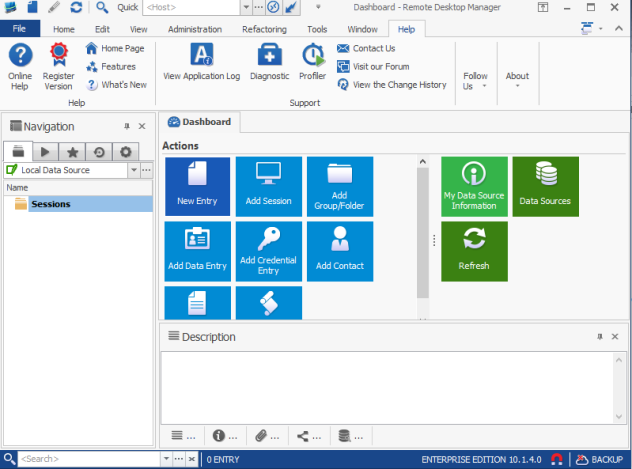Screen dimensions: 632x469
Task: Click the BACKUP status bar button
Action: pos(600,459)
